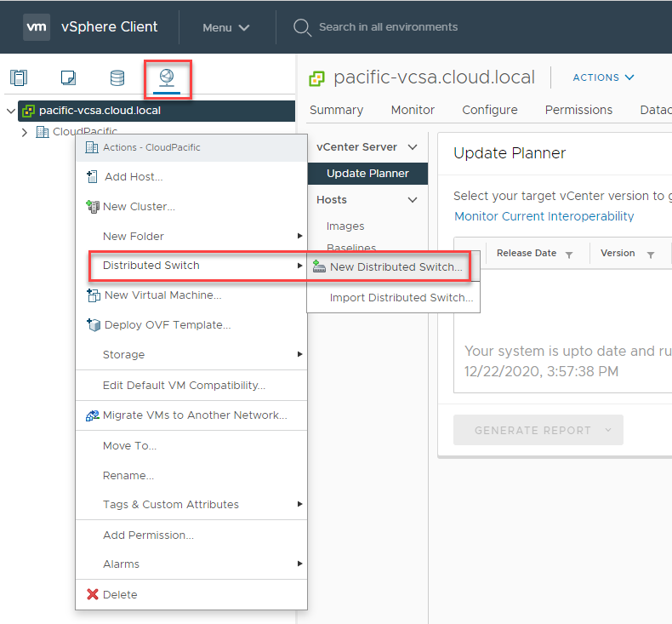Expand the New Folder submenu

[x=300, y=236]
